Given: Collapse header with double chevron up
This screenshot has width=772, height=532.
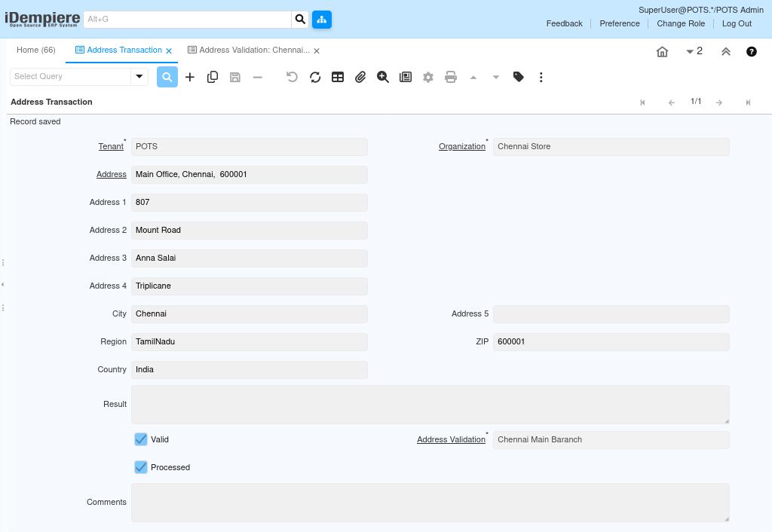Looking at the screenshot, I should click(x=726, y=52).
